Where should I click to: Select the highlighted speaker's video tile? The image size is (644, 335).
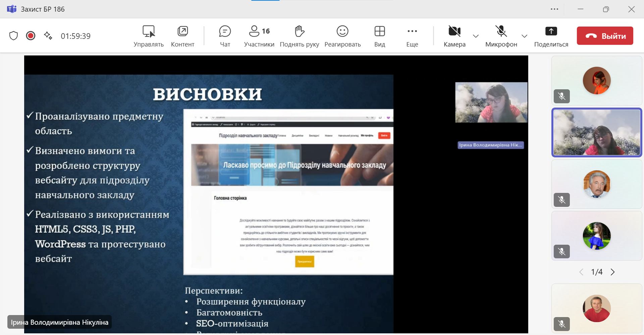click(597, 132)
